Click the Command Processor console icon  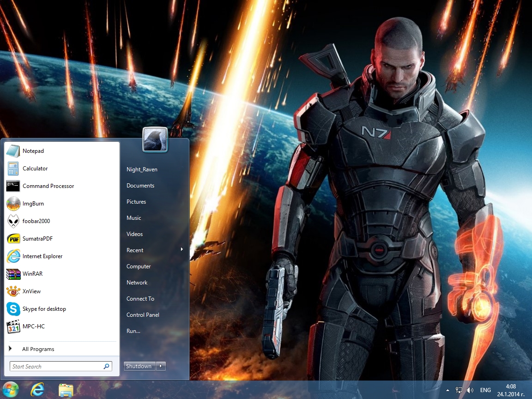(13, 186)
